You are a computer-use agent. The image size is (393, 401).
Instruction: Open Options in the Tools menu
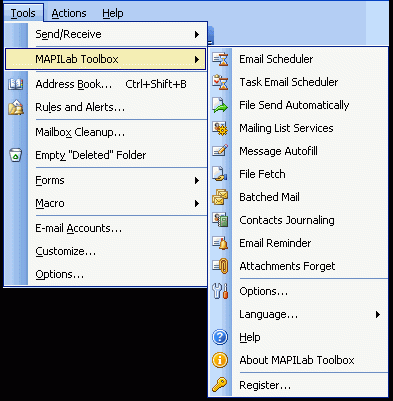(106, 274)
